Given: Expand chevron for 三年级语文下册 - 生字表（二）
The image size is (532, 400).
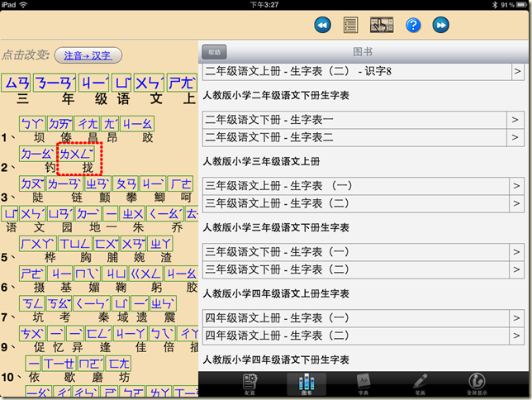Looking at the screenshot, I should (516, 269).
